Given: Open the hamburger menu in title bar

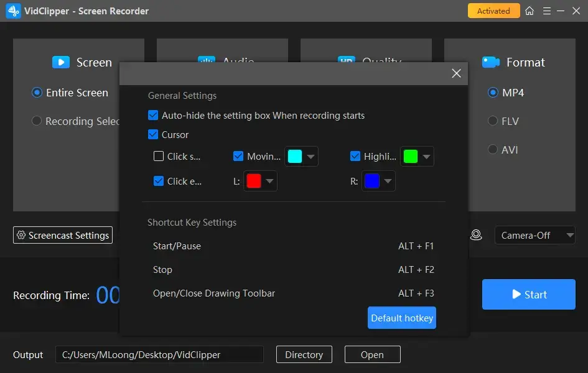Looking at the screenshot, I should 547,11.
